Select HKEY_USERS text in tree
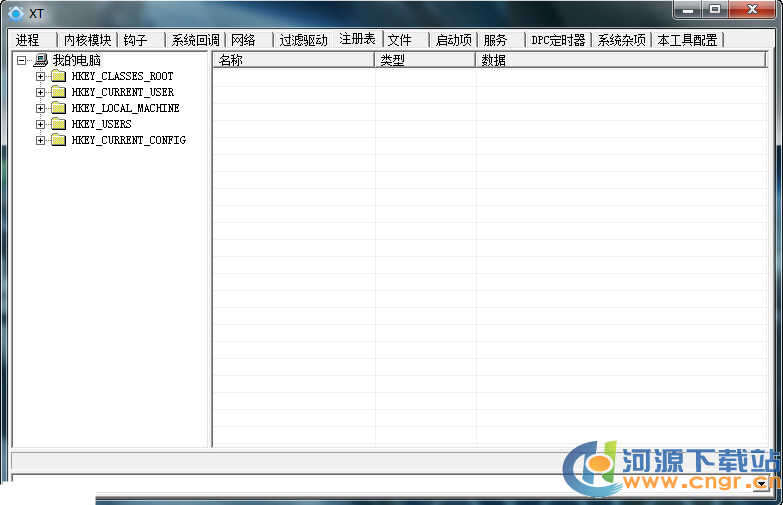 point(102,124)
